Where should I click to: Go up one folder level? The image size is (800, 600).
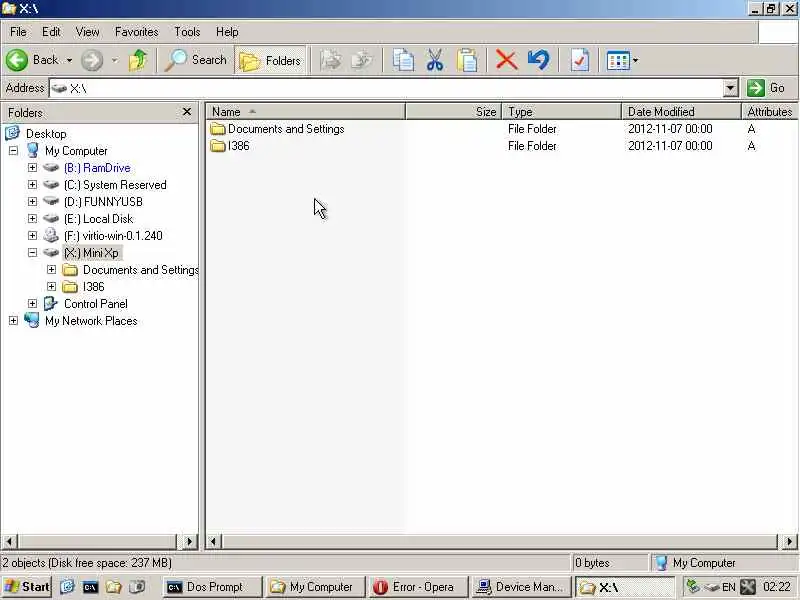click(x=137, y=60)
